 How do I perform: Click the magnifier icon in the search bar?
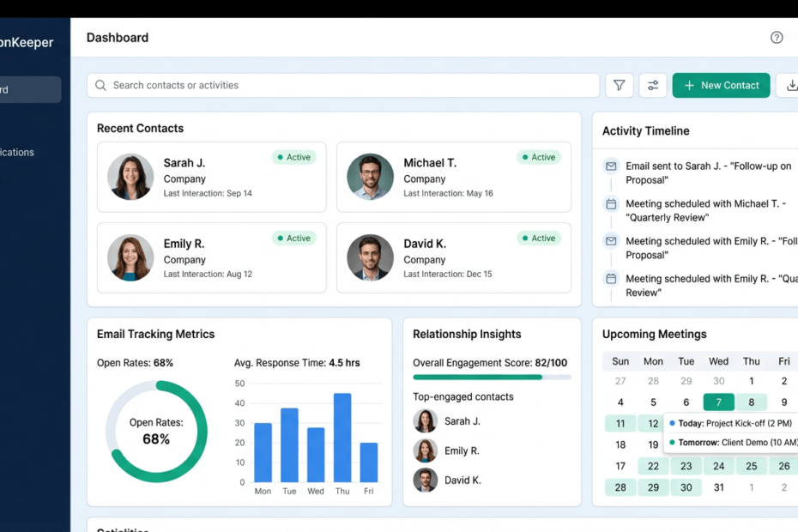pyautogui.click(x=101, y=86)
